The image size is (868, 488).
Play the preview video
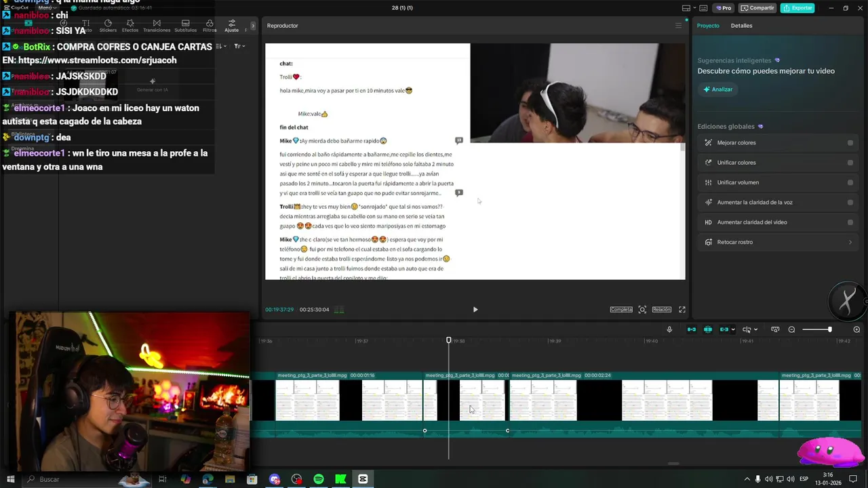[475, 310]
